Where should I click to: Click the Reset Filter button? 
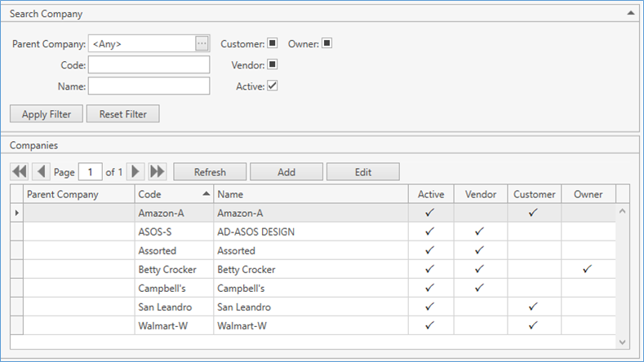tap(122, 114)
